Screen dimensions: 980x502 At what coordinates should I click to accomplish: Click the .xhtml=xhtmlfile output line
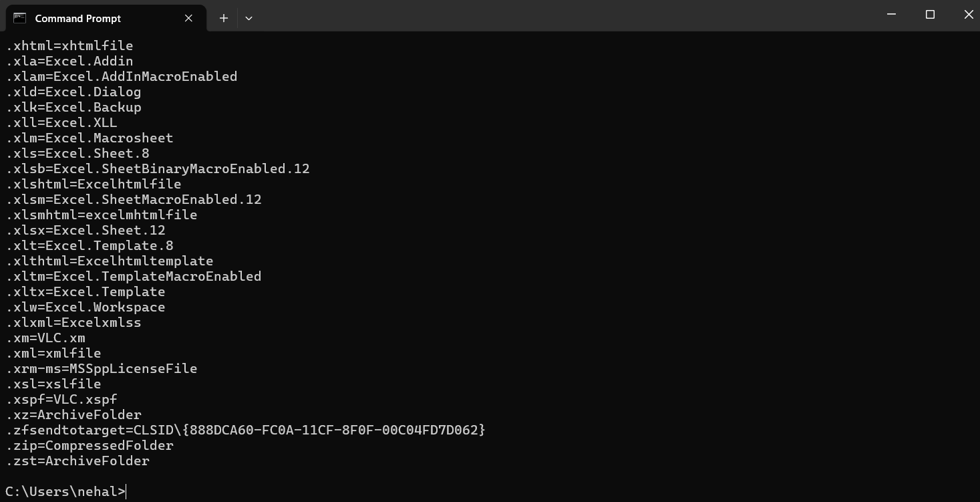pos(70,45)
